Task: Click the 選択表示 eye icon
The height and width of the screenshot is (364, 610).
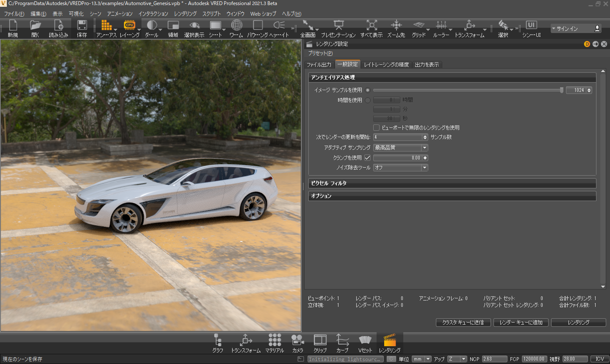Action: click(x=194, y=25)
